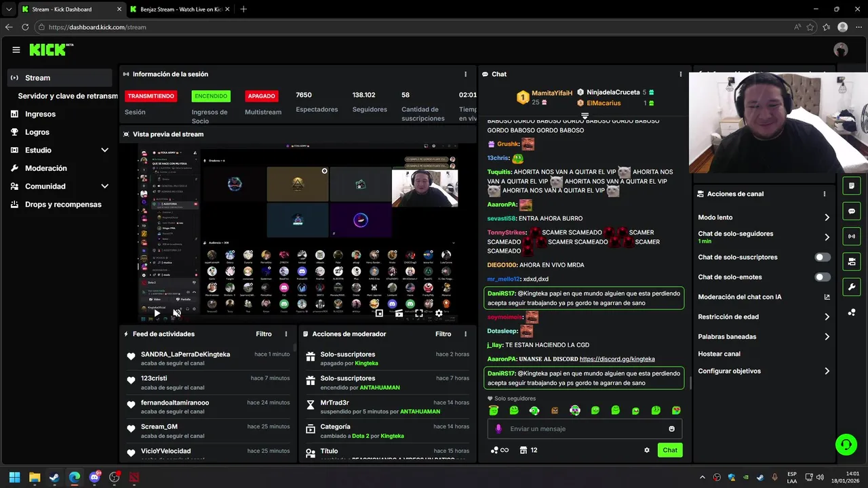Open Windows Start menu
The height and width of the screenshot is (488, 868).
14,477
